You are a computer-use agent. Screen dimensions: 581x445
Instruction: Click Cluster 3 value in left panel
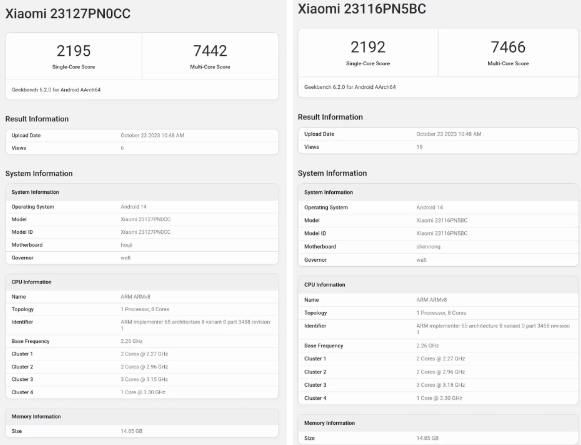click(144, 379)
